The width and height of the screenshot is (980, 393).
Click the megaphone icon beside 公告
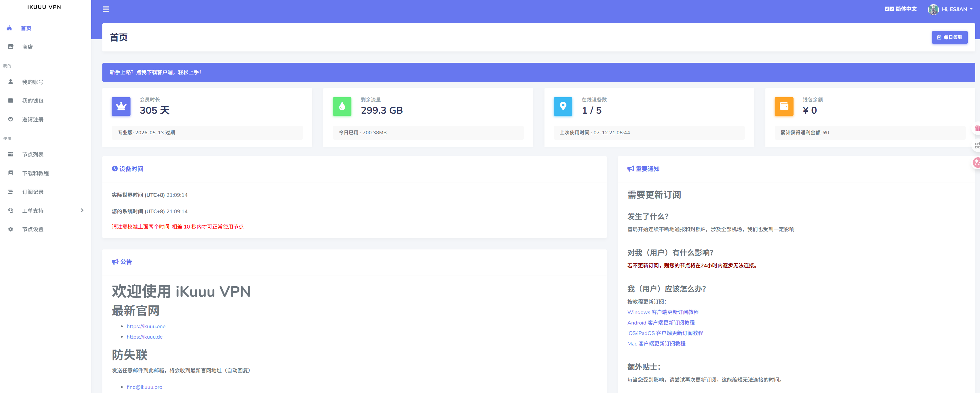click(x=115, y=261)
